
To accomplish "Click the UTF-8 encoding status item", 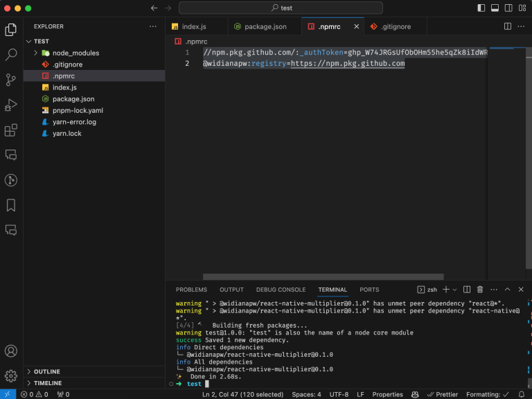I will point(339,394).
